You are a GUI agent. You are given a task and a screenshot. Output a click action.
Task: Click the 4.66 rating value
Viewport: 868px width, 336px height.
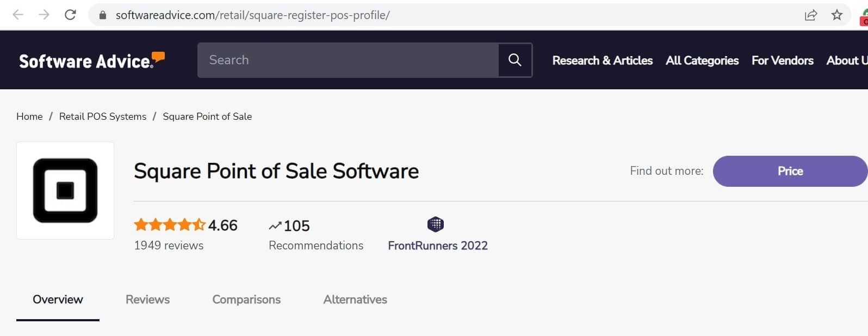coord(223,225)
